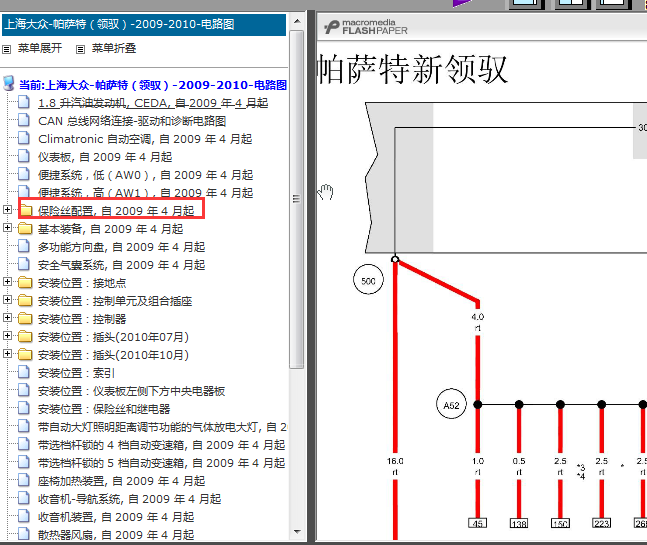Open CAN 总线网络连接-驱动和诊断电路图

[x=132, y=121]
